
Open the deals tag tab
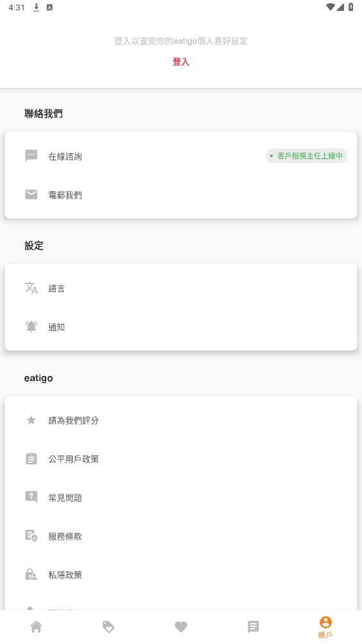point(108,627)
